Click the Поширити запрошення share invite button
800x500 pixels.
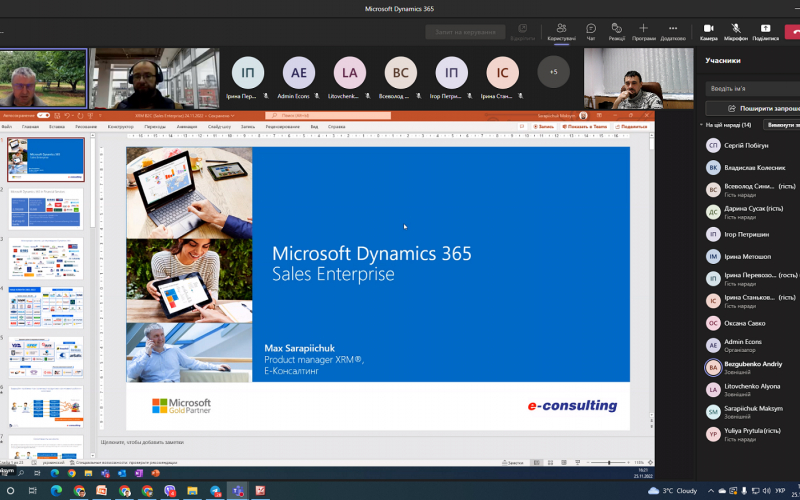(753, 108)
